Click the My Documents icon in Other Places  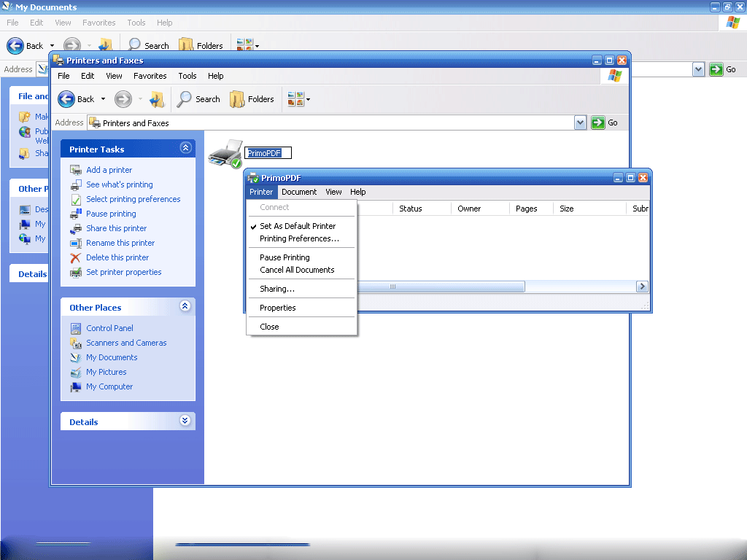coord(76,357)
